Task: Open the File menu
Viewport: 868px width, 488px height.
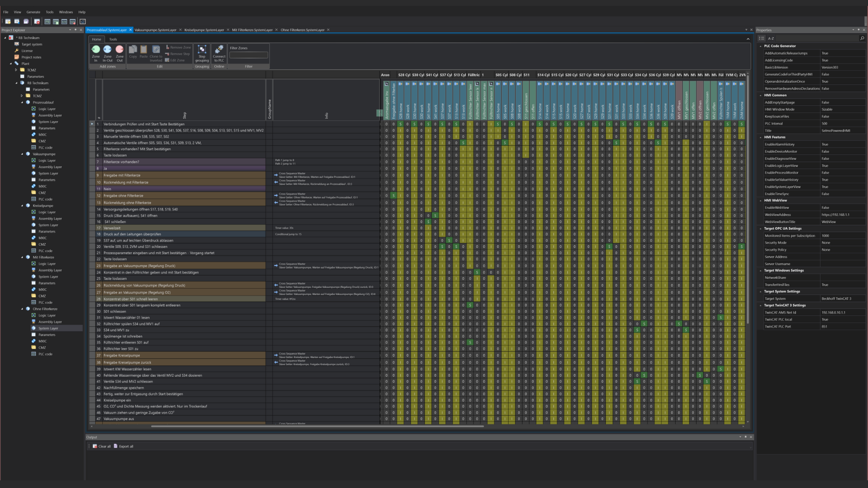Action: [6, 12]
